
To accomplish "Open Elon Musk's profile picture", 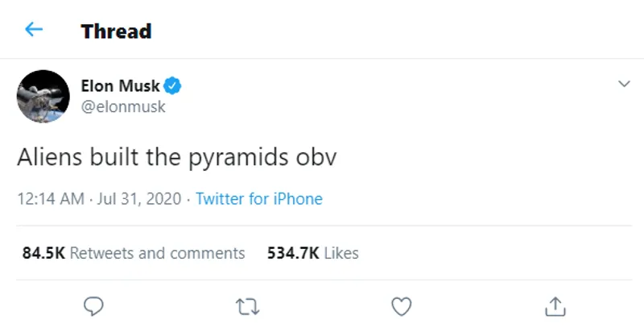I will pos(43,96).
